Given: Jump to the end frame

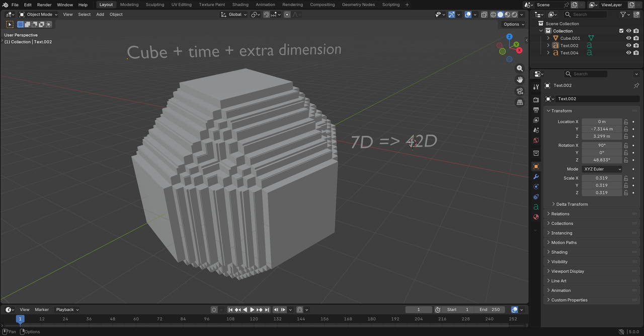Looking at the screenshot, I should coord(267,310).
